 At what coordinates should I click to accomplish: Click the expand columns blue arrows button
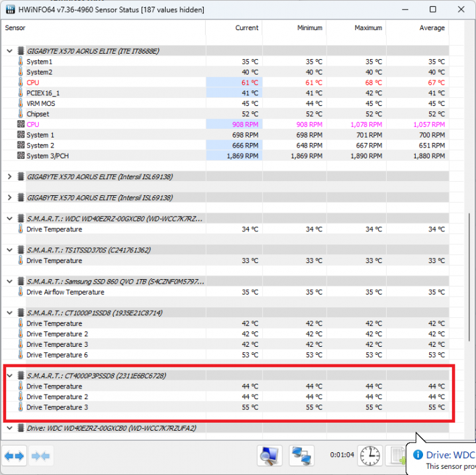(14, 456)
